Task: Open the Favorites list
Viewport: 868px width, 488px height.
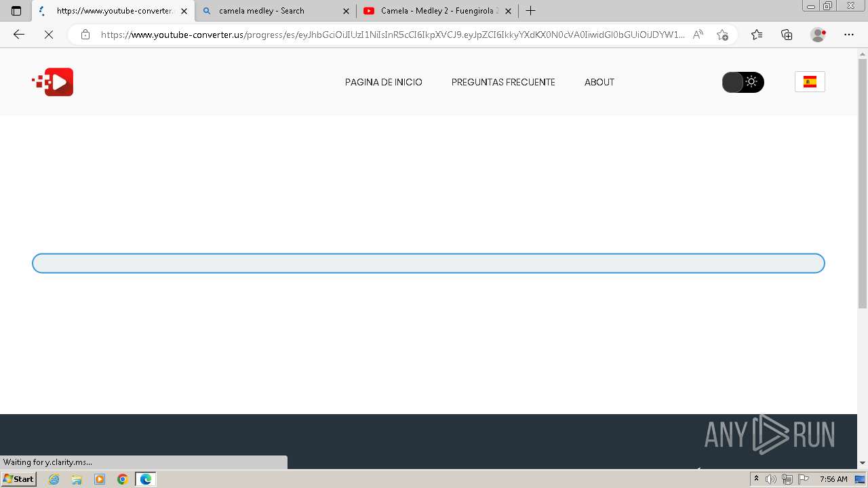Action: click(757, 35)
